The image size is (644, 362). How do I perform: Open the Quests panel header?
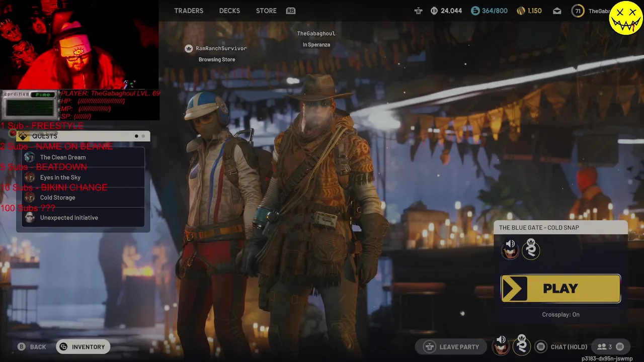(x=83, y=136)
